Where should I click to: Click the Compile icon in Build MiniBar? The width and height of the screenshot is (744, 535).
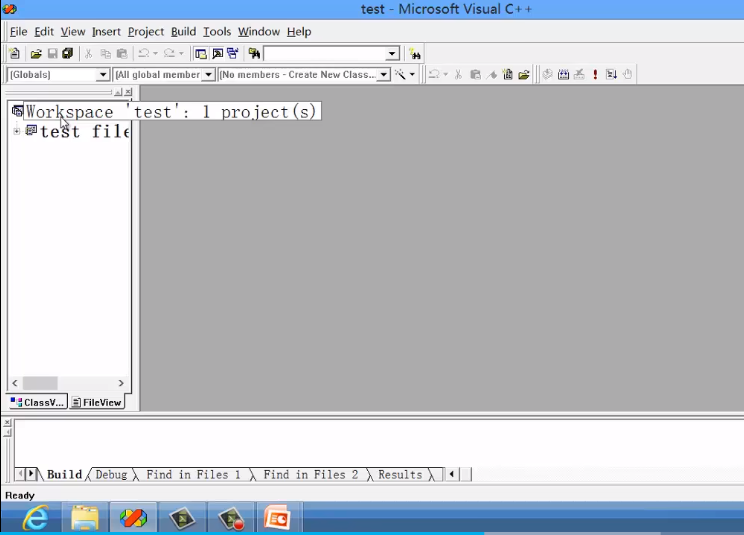pos(547,74)
